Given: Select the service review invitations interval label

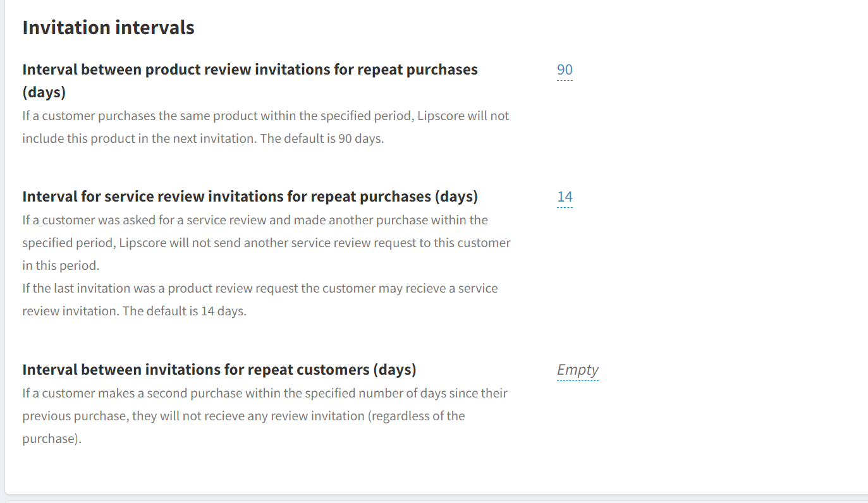Looking at the screenshot, I should pyautogui.click(x=250, y=197).
